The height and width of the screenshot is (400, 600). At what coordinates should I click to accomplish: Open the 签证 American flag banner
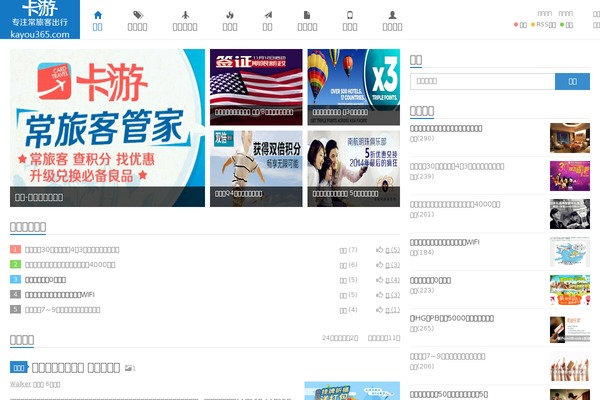point(256,87)
